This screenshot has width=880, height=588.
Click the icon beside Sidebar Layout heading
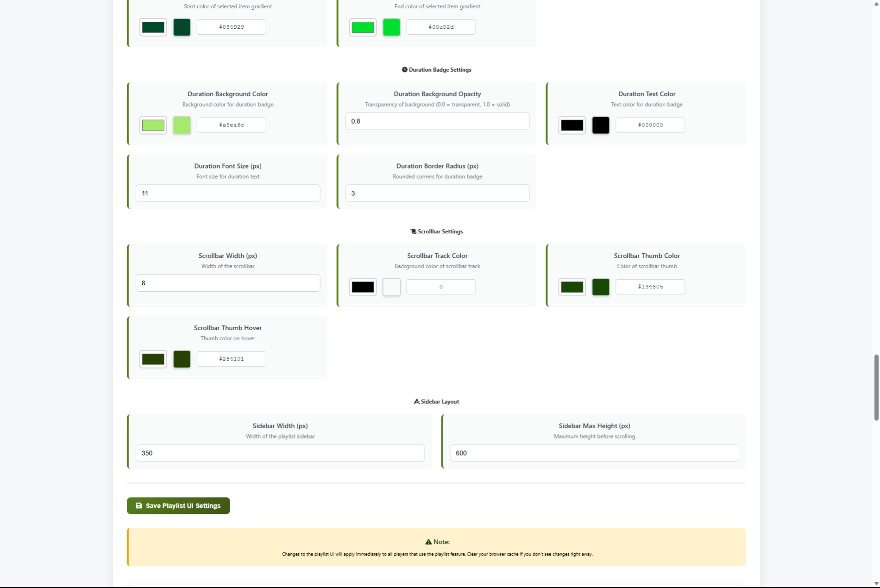(x=416, y=402)
